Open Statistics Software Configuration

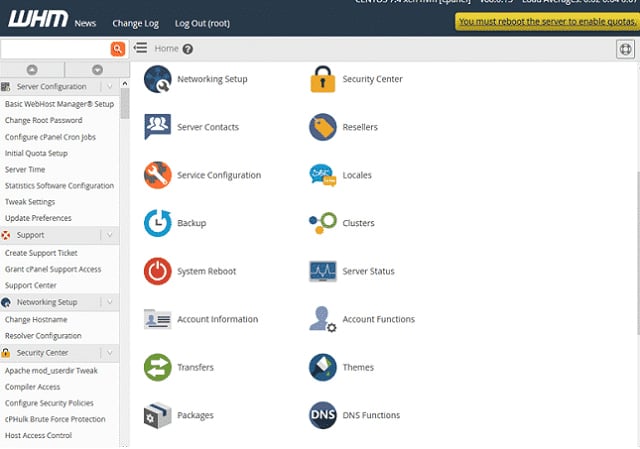point(60,186)
